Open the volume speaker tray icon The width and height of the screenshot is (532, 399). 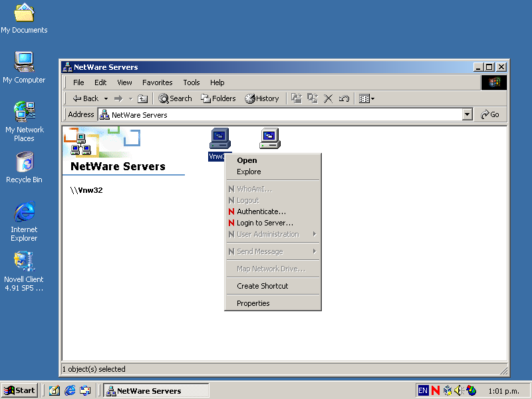click(458, 391)
